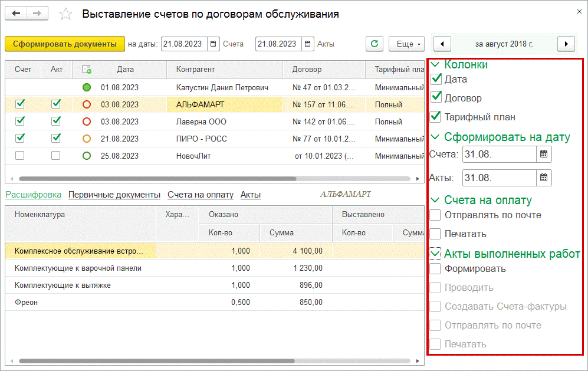Open calendar for acts date field in toolbar

point(307,44)
